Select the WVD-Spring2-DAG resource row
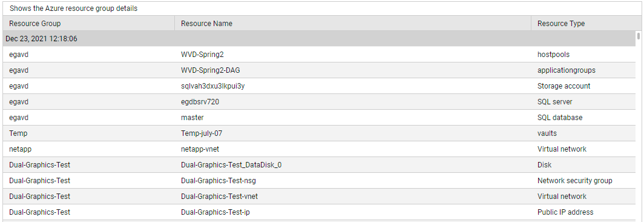The height and width of the screenshot is (222, 644). [319, 70]
